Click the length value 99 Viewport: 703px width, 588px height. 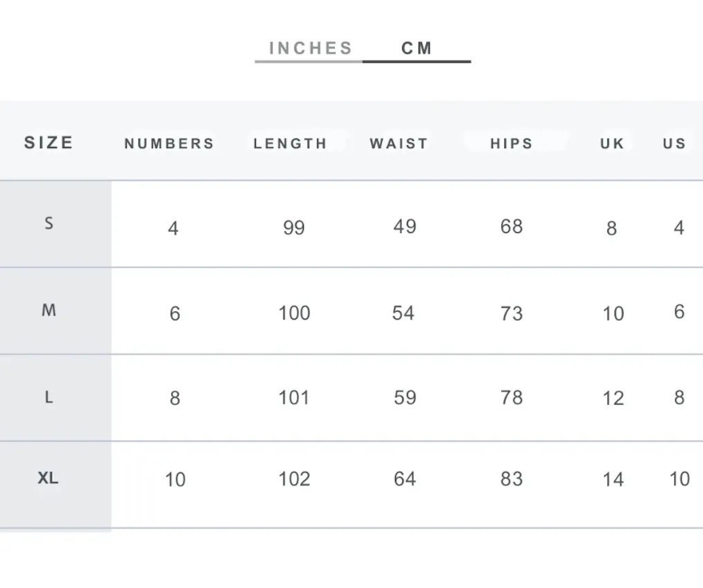[293, 228]
